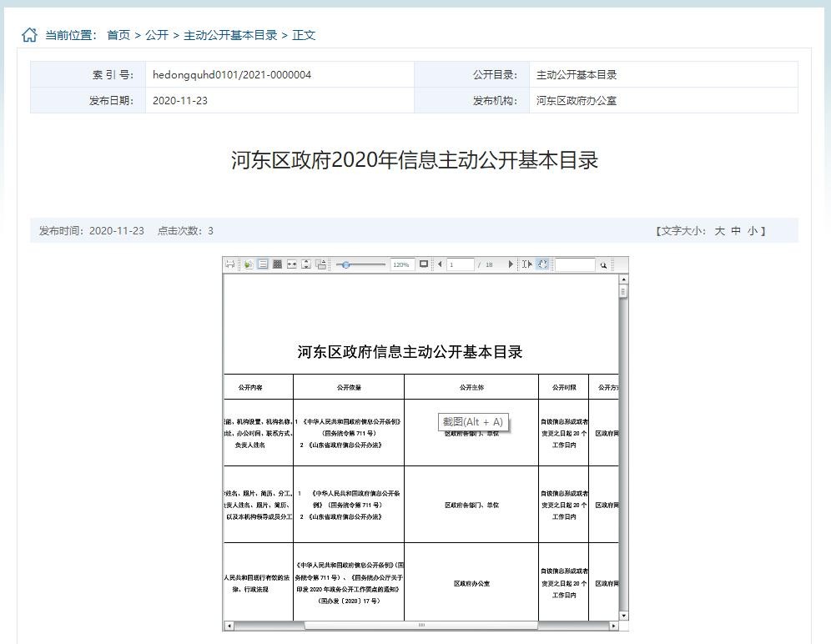
Task: Open the 主动公开基本目录 breadcrumb link
Action: tap(230, 35)
